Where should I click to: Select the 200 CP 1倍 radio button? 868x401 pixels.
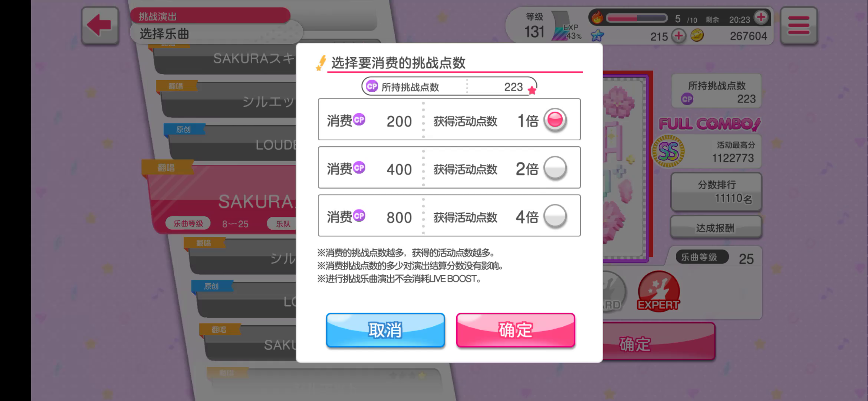555,120
